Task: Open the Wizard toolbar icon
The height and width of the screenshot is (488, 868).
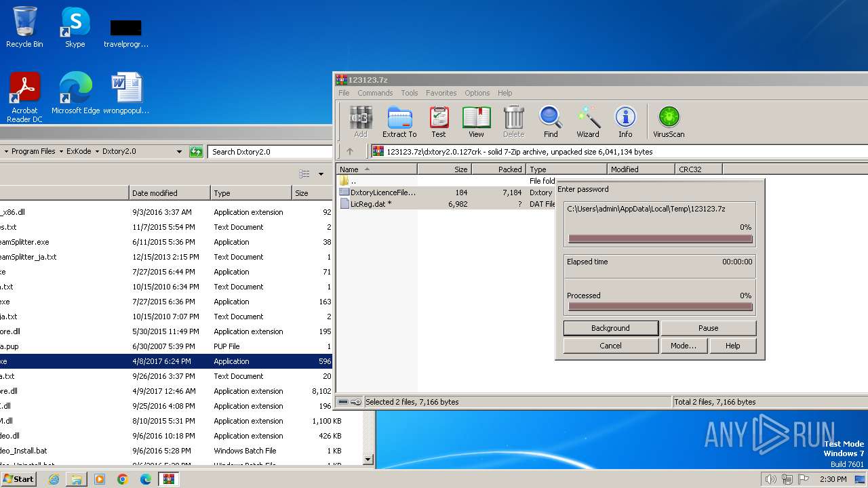Action: (588, 122)
